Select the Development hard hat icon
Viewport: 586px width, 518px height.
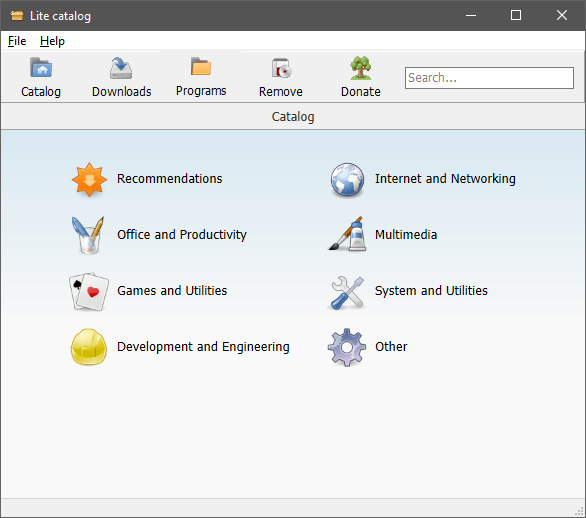[89, 347]
